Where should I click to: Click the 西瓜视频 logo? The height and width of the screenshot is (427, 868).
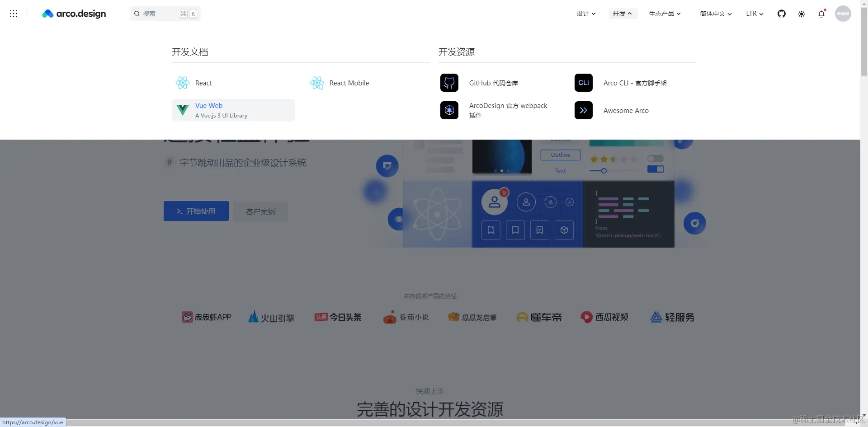click(605, 317)
